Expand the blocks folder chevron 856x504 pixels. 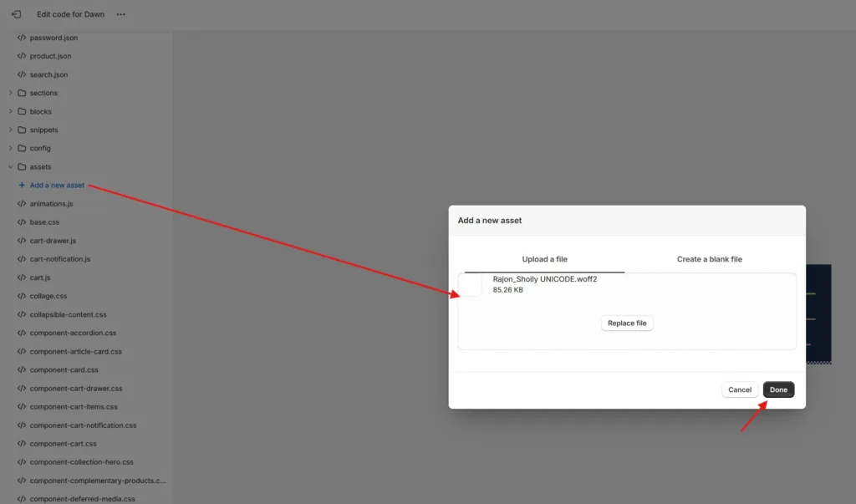click(10, 111)
